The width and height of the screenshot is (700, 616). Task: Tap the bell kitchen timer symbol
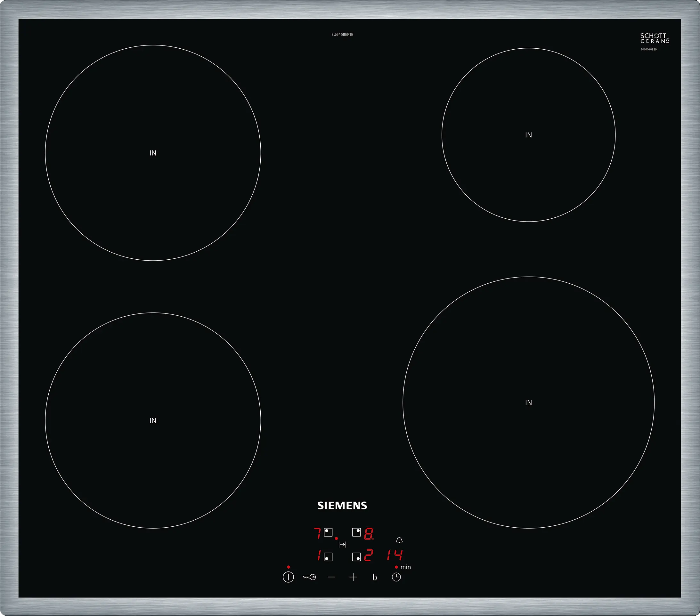399,540
